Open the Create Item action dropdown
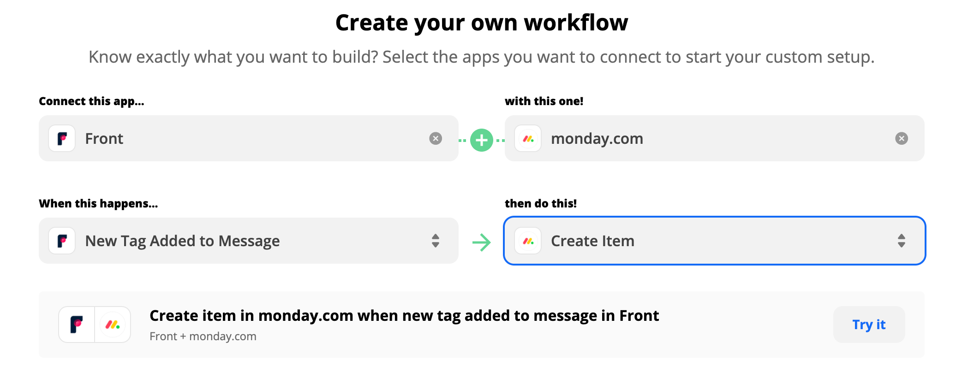Image resolution: width=980 pixels, height=378 pixels. [x=715, y=241]
